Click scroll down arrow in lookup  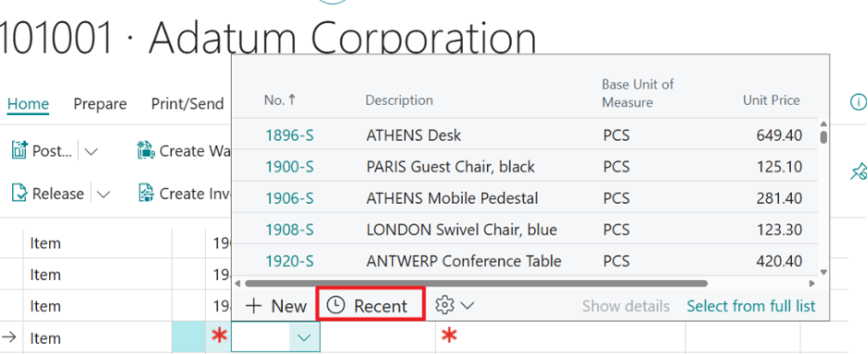click(x=823, y=272)
